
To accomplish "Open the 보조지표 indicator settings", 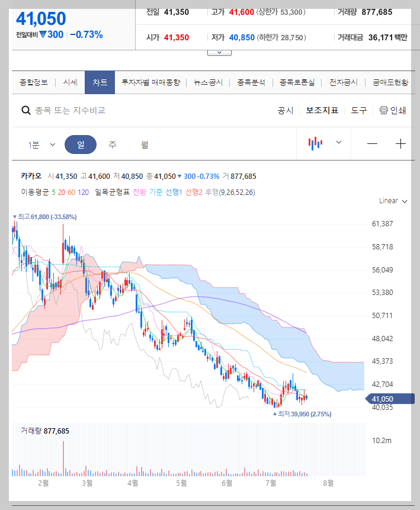I will pos(322,110).
